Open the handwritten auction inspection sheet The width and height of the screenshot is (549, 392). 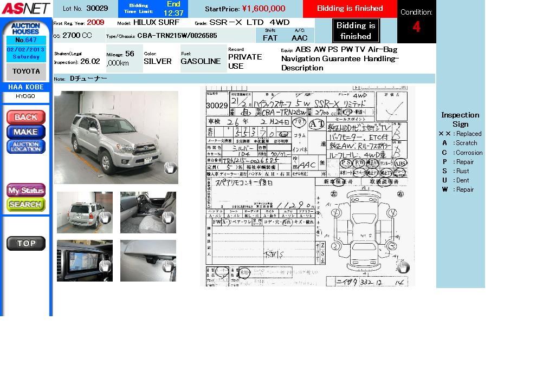(x=307, y=186)
